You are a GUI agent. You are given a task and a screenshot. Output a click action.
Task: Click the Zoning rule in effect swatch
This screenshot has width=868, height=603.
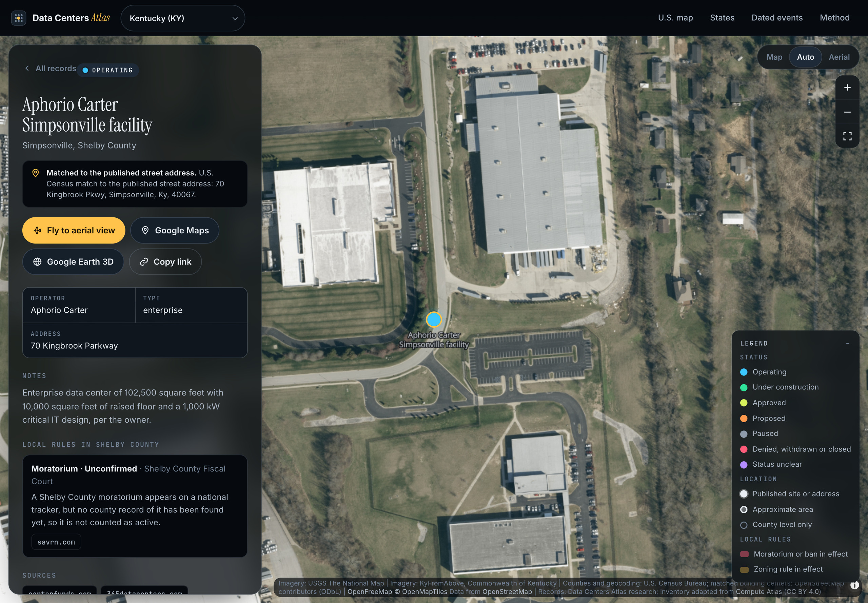745,569
